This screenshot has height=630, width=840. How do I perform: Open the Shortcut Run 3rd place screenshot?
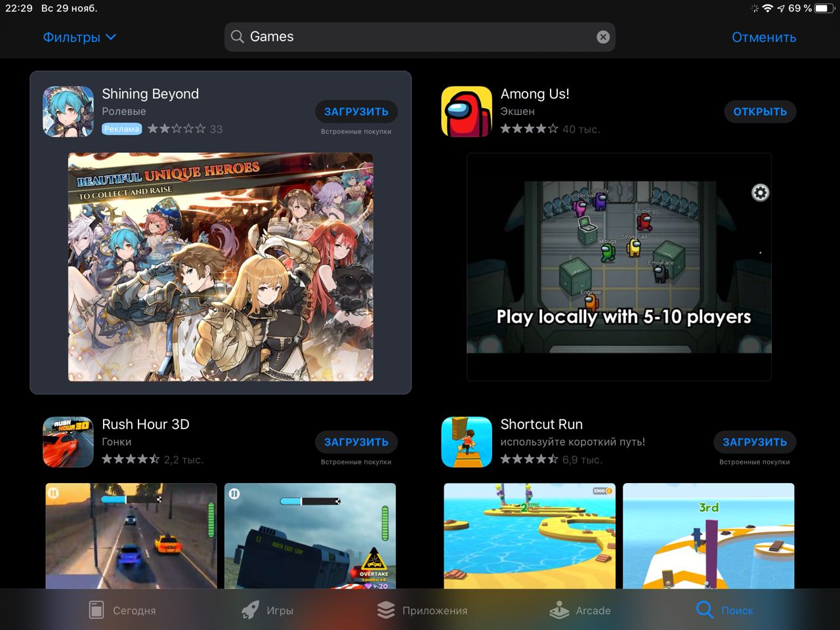coord(709,535)
